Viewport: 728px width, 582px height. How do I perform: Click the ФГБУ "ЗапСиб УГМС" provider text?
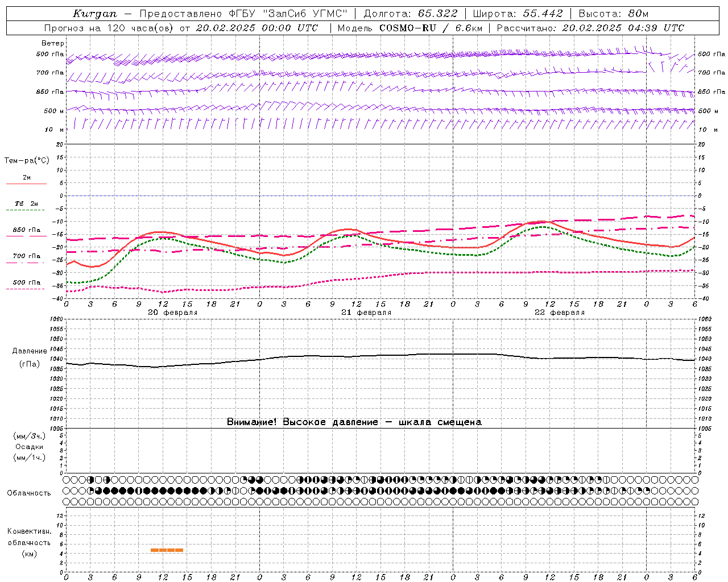click(288, 14)
